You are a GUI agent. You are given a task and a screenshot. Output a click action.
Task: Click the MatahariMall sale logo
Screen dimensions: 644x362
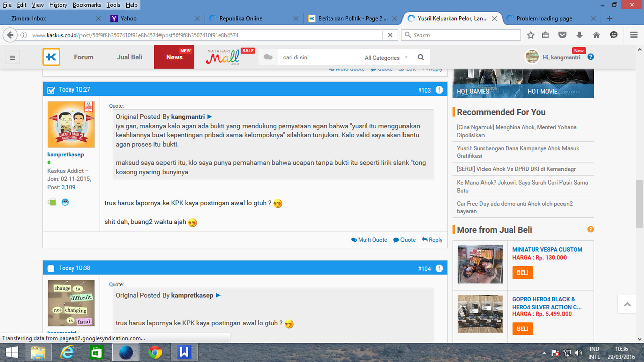pos(230,57)
